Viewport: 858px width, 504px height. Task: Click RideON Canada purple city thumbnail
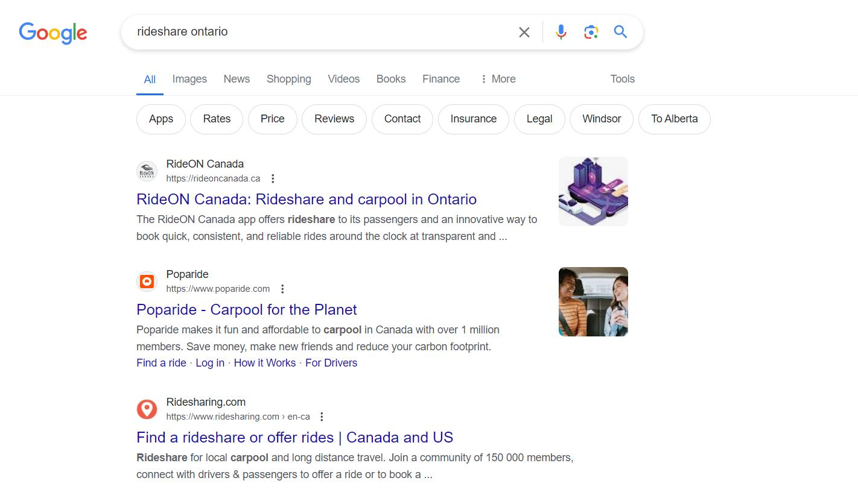coord(593,191)
